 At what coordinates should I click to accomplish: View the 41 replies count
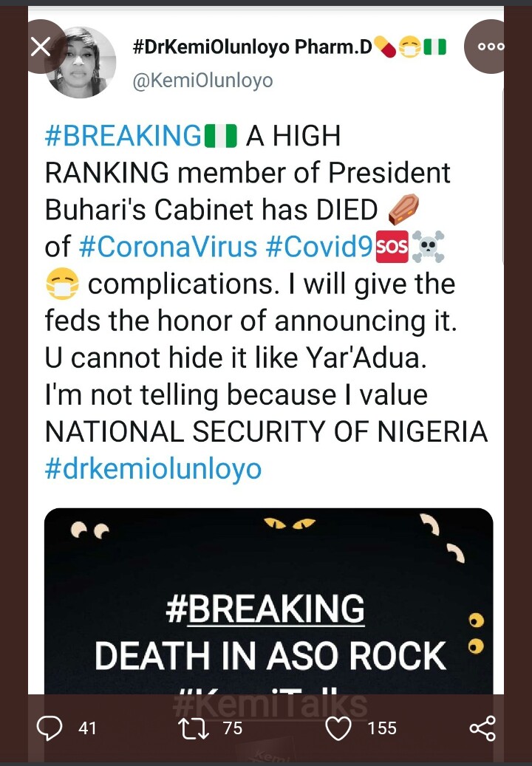(87, 728)
